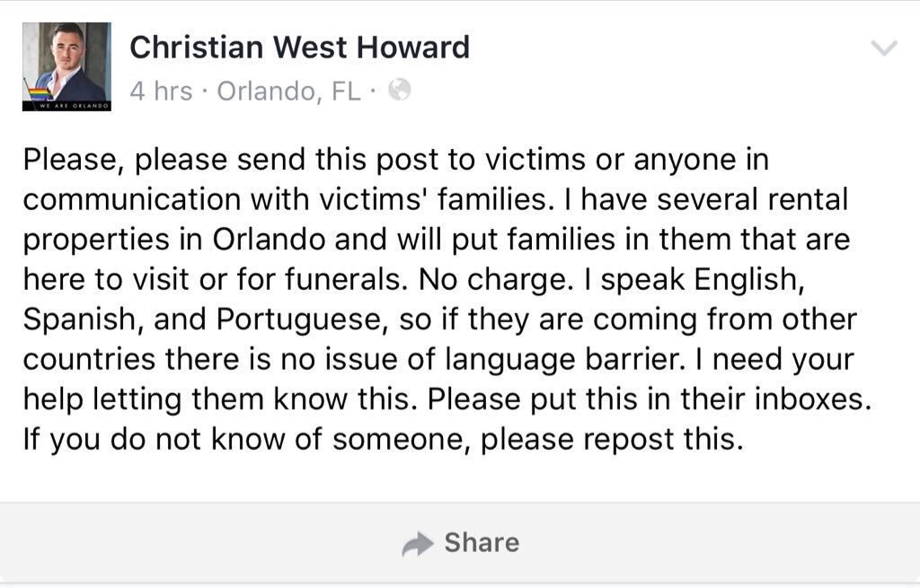The height and width of the screenshot is (588, 920).
Task: Open the Christian West Howard profile name link
Action: [x=299, y=48]
